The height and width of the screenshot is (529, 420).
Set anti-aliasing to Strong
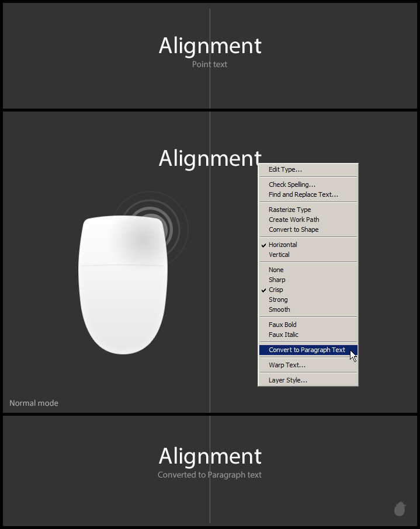click(x=278, y=300)
